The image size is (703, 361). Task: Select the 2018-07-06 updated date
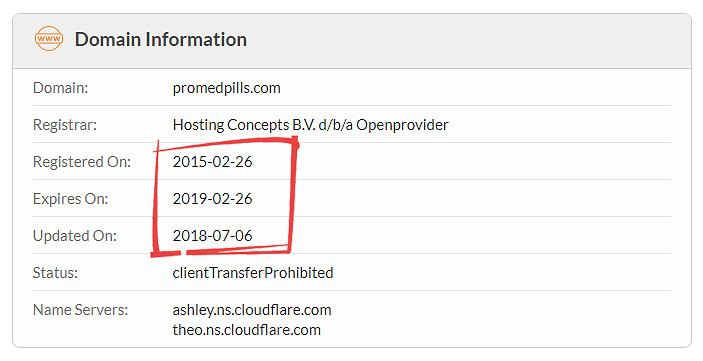213,235
